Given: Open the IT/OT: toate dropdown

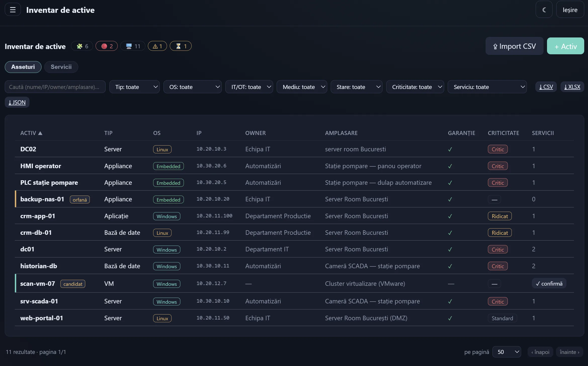Looking at the screenshot, I should point(249,87).
